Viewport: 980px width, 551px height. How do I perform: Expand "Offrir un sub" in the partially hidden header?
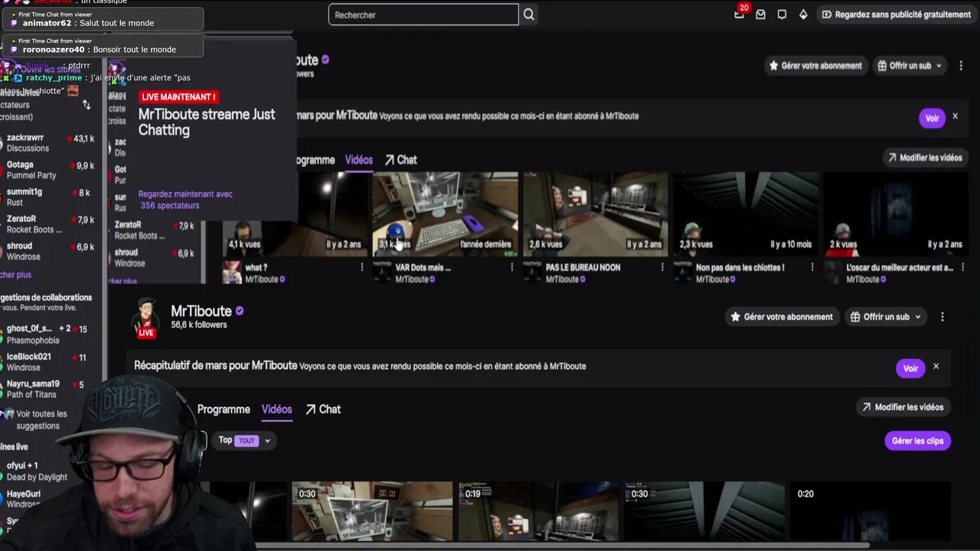tap(910, 66)
